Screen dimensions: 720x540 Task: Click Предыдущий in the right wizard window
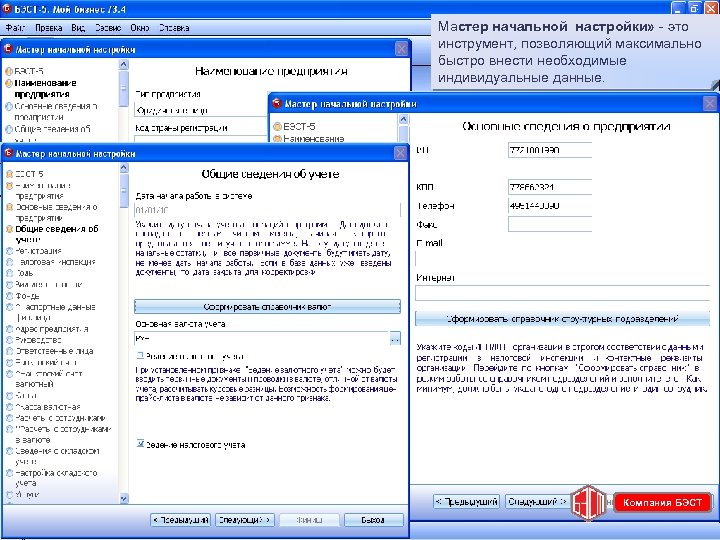[x=467, y=502]
